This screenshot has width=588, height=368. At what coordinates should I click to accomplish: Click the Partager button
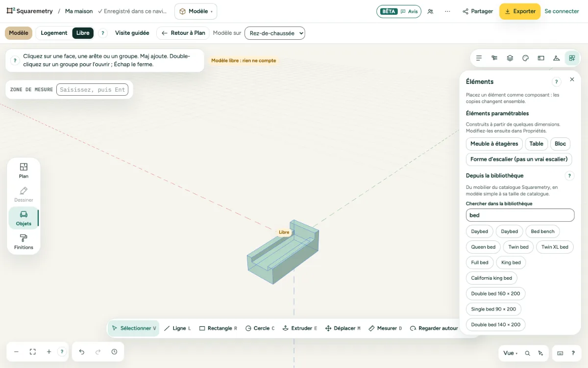coord(478,11)
